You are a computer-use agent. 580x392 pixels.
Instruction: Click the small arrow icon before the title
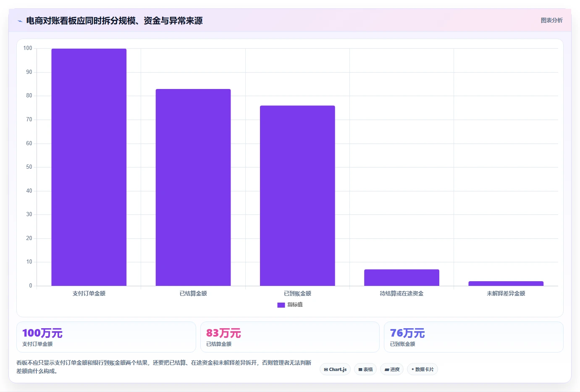pos(20,21)
